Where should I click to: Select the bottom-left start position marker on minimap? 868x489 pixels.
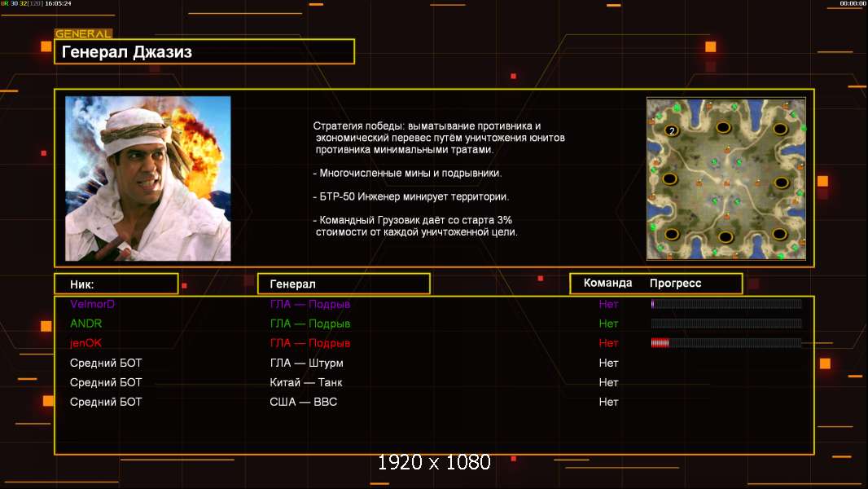click(x=672, y=234)
